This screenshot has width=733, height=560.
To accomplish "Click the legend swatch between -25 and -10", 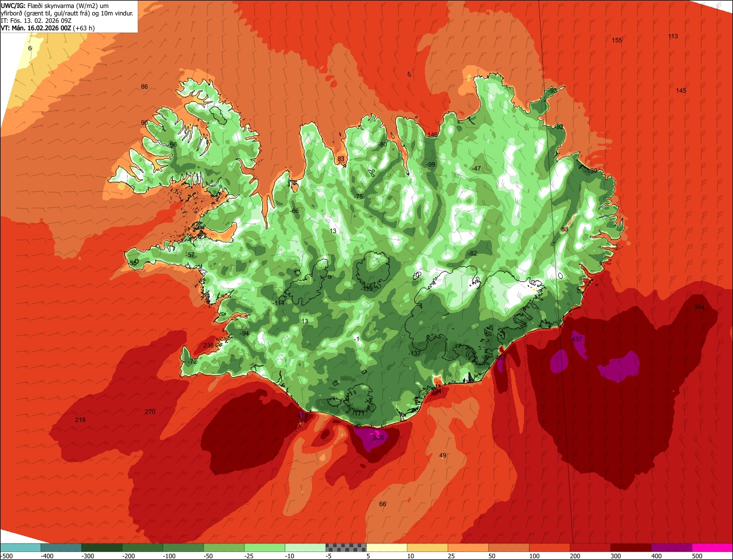I will [264, 547].
